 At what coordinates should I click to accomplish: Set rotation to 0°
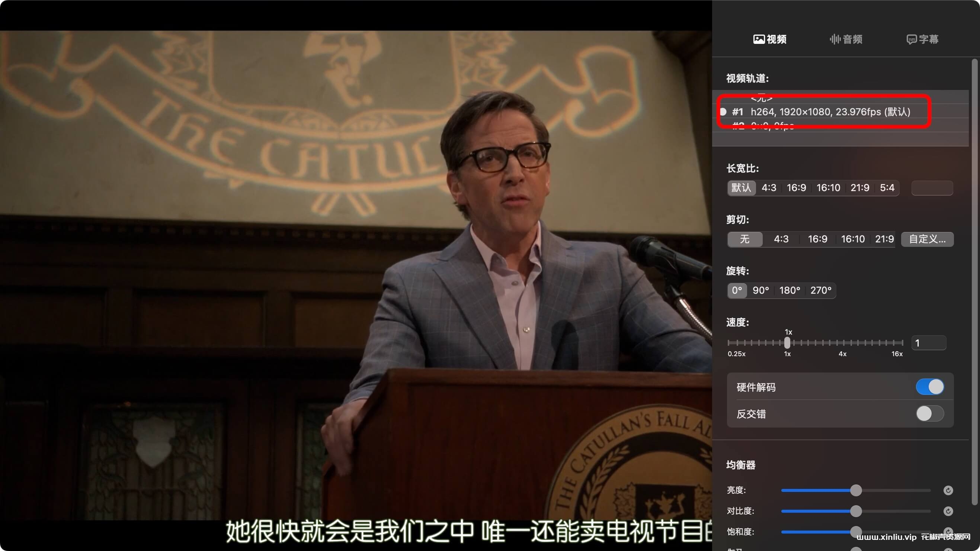(x=737, y=290)
